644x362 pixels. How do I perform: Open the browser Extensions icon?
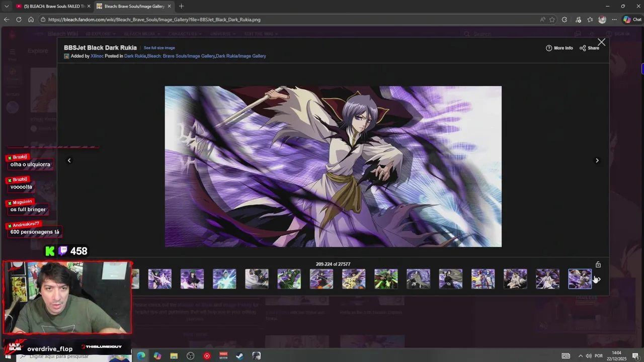click(x=565, y=20)
